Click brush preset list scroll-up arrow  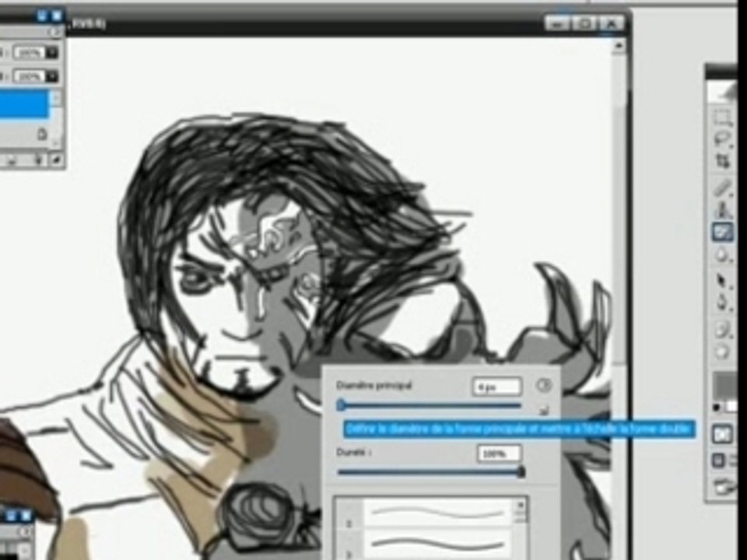521,505
